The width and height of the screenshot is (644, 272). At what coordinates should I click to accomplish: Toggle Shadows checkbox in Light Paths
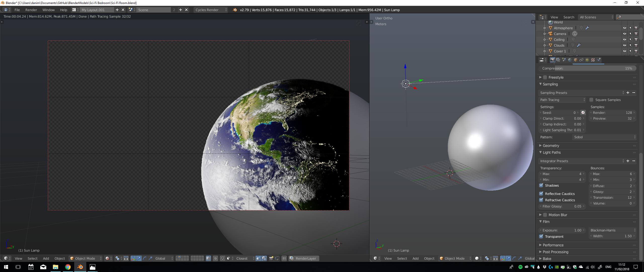coord(541,185)
